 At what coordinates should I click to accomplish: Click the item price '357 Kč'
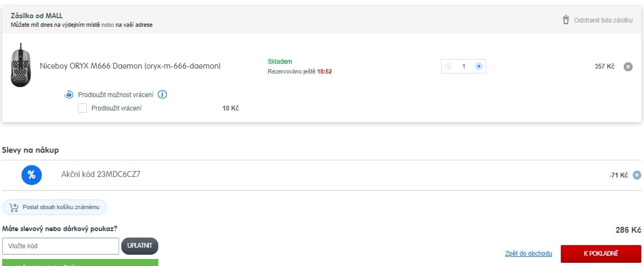604,67
